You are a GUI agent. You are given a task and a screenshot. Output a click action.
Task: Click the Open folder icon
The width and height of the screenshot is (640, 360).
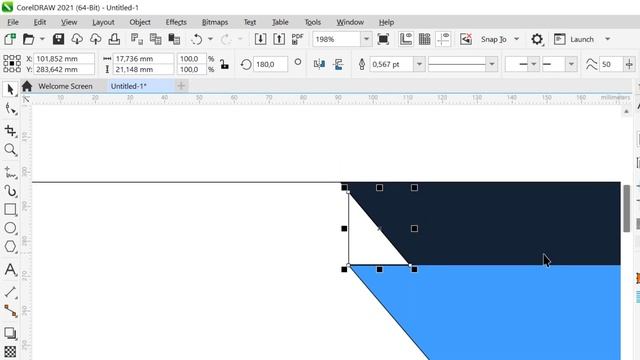[x=28, y=39]
